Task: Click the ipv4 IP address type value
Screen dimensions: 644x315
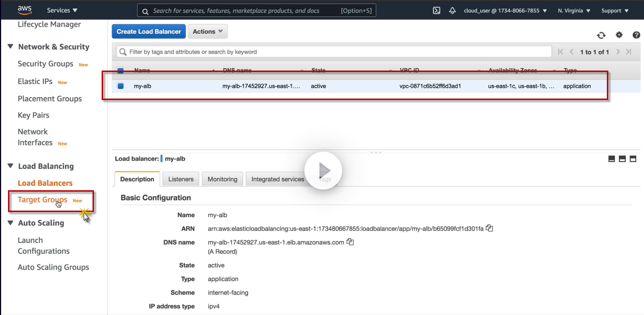Action: pyautogui.click(x=214, y=307)
